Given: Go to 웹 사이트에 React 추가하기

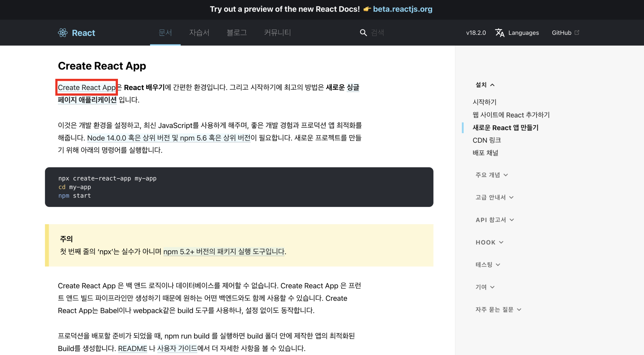Looking at the screenshot, I should (511, 115).
